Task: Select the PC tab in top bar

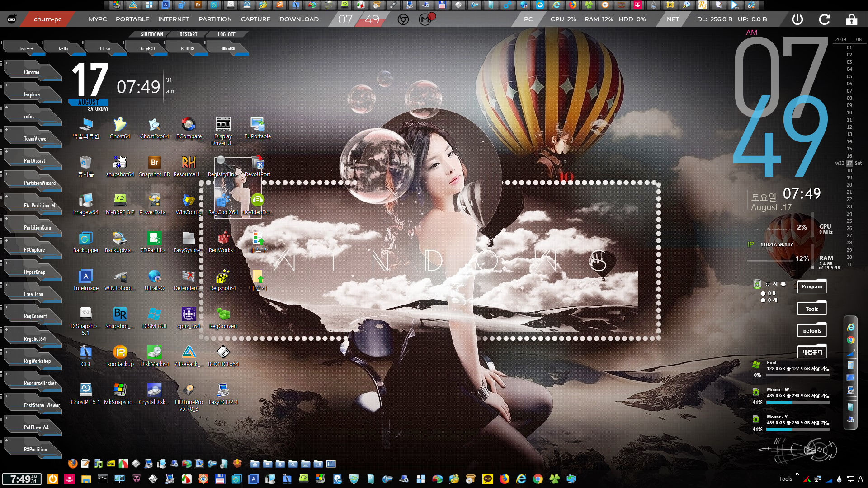Action: [528, 19]
